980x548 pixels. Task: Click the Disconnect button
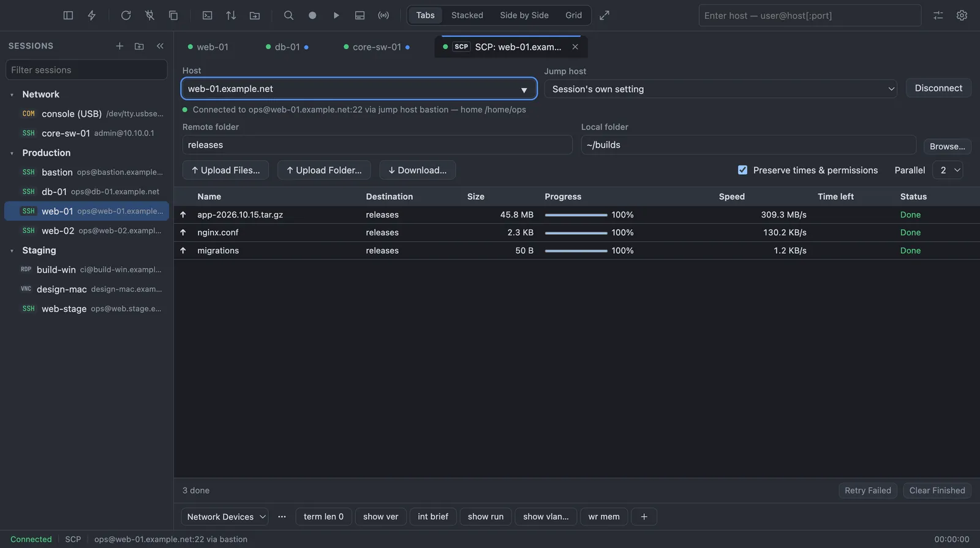(938, 88)
